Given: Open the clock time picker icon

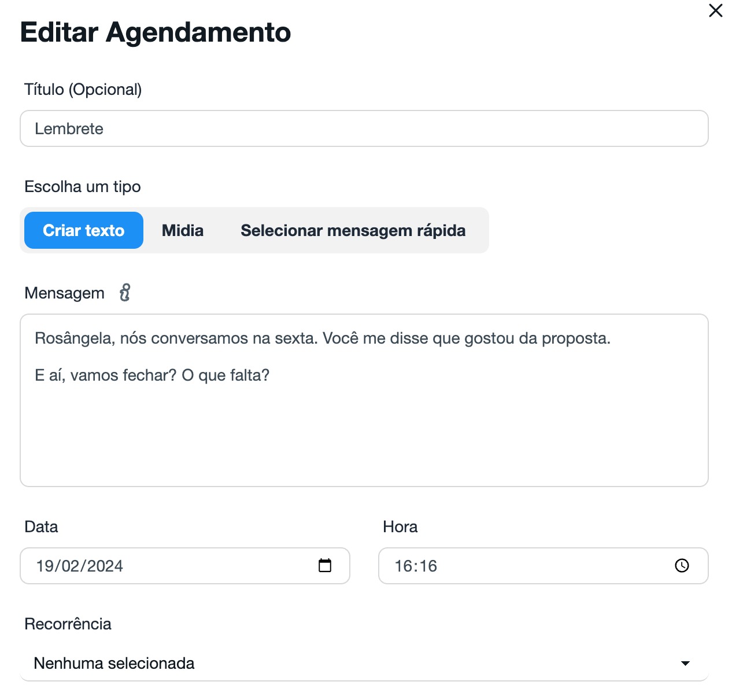Looking at the screenshot, I should [x=682, y=565].
